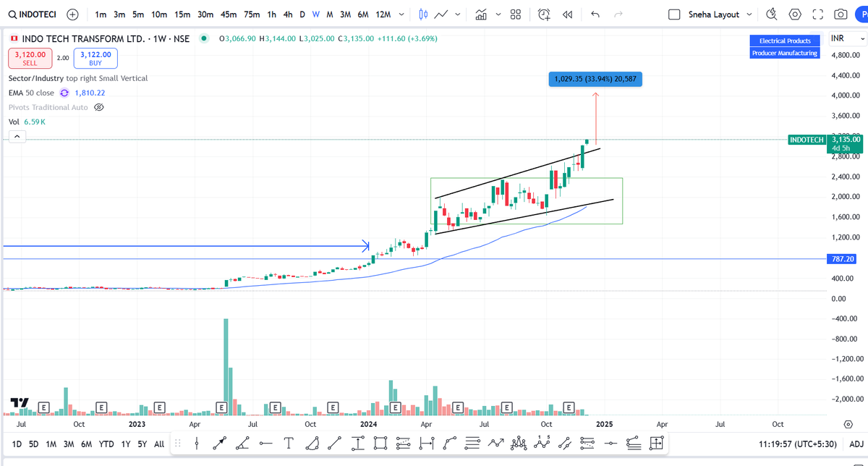868x466 pixels.
Task: Open indicator templates grid icon
Action: point(515,14)
